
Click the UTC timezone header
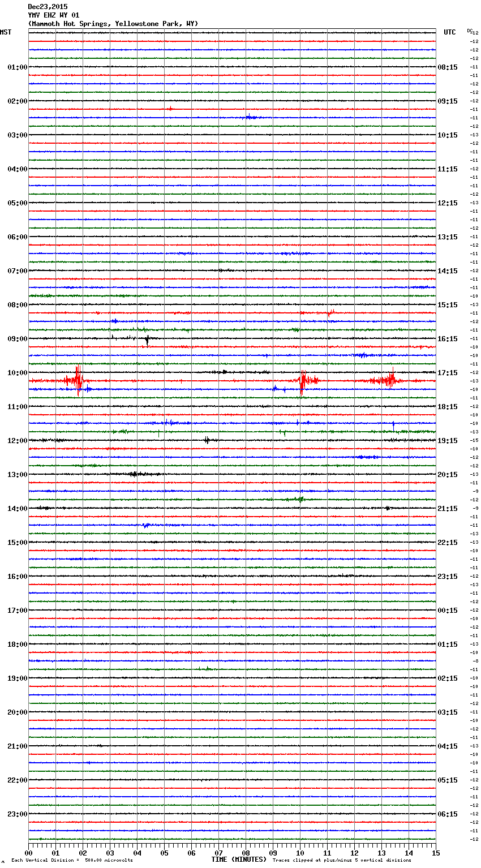[x=450, y=32]
